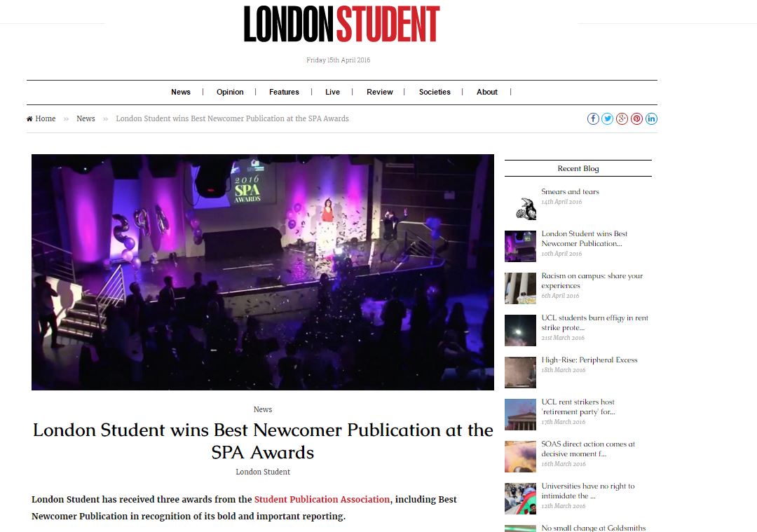Image resolution: width=757 pixels, height=532 pixels.
Task: Share article via the Twitter icon
Action: click(x=607, y=118)
